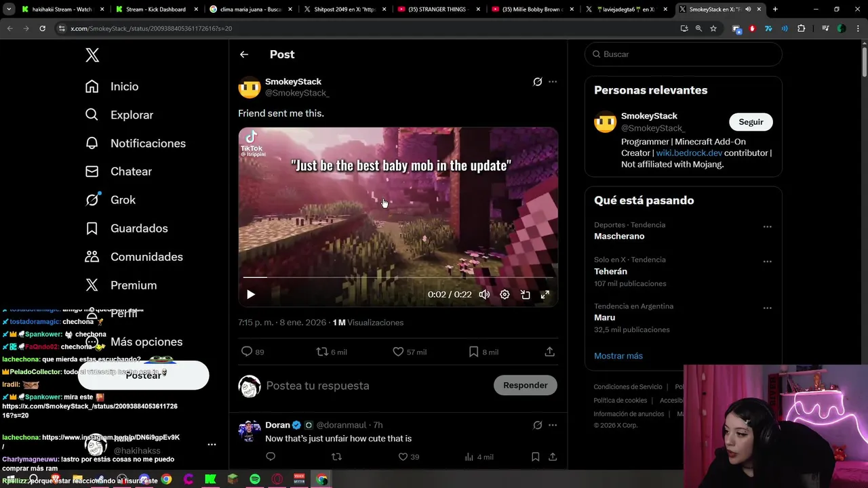Open SmokeyStack author name on post
This screenshot has height=488, width=868.
293,81
